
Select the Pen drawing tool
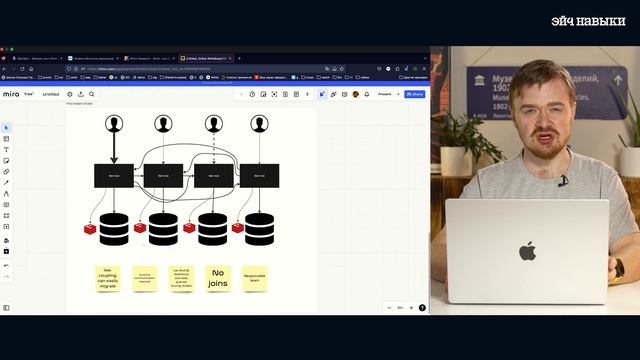[6, 194]
